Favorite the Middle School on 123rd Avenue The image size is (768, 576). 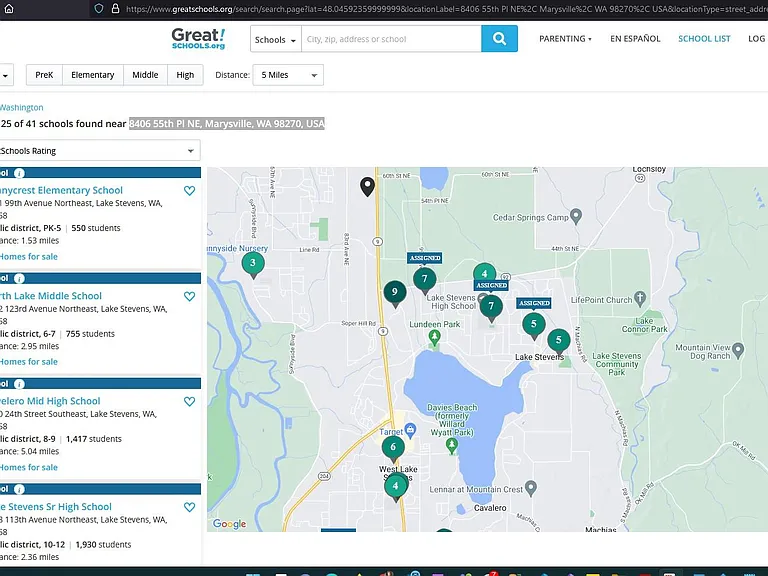189,296
